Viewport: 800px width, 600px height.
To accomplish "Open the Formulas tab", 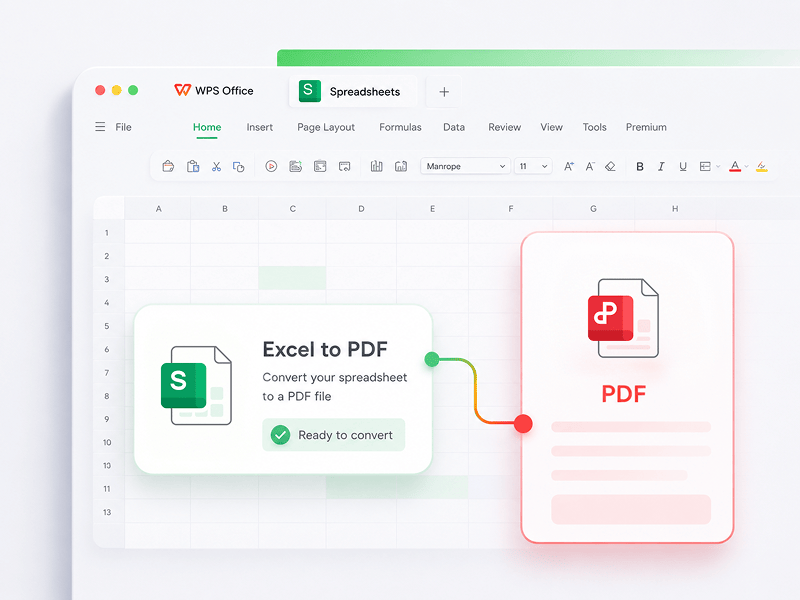I will (400, 127).
